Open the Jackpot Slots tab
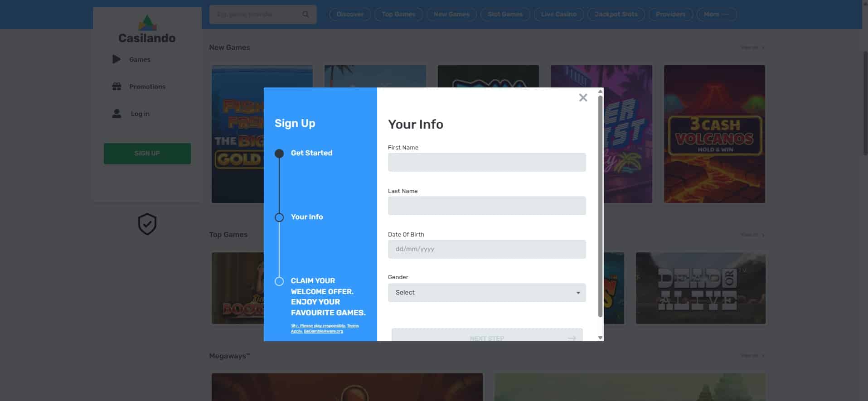 (616, 14)
